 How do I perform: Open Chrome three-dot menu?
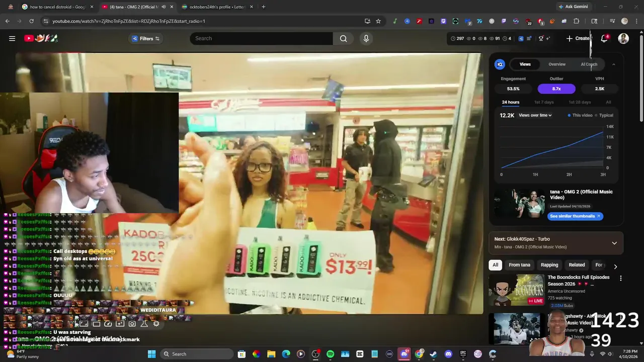coord(637,21)
